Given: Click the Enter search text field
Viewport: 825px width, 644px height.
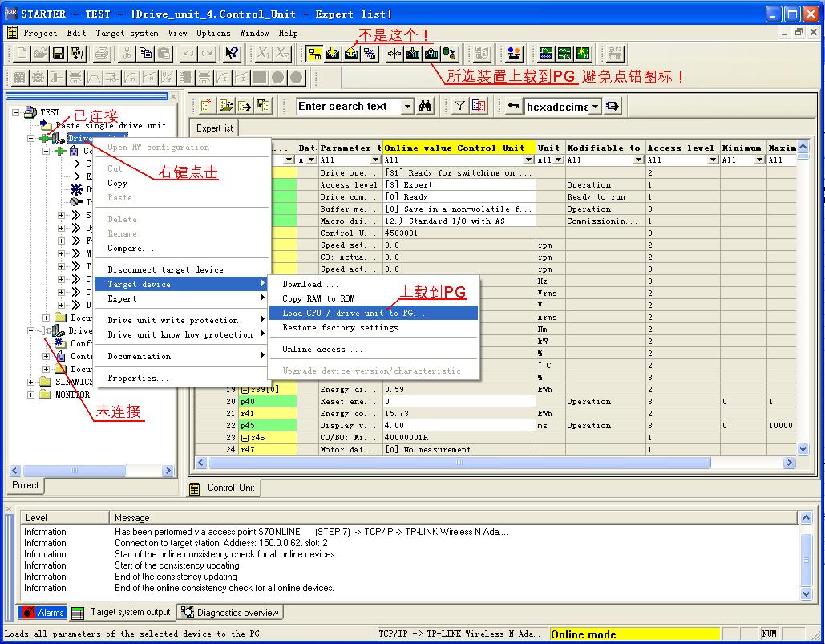Looking at the screenshot, I should click(x=349, y=107).
